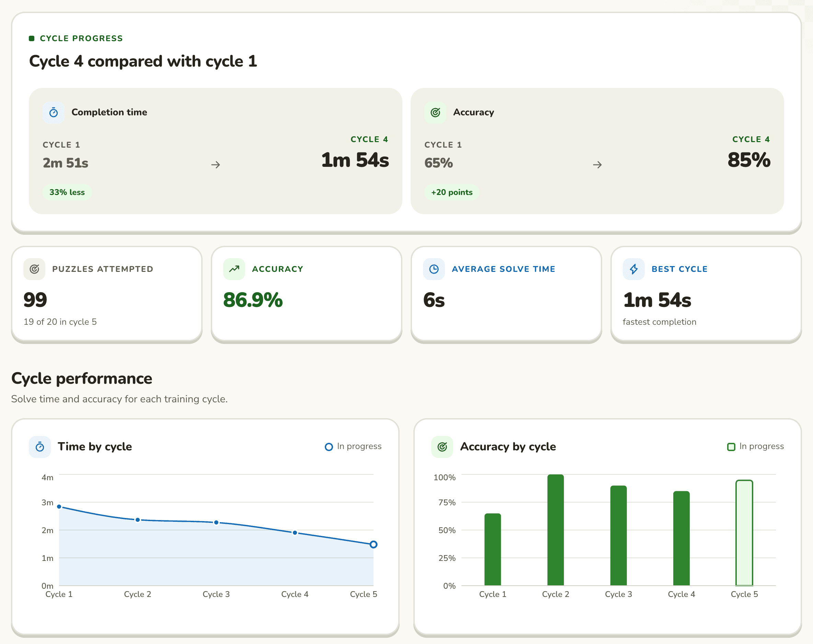Click the 'Time by cycle' chart title

[95, 447]
